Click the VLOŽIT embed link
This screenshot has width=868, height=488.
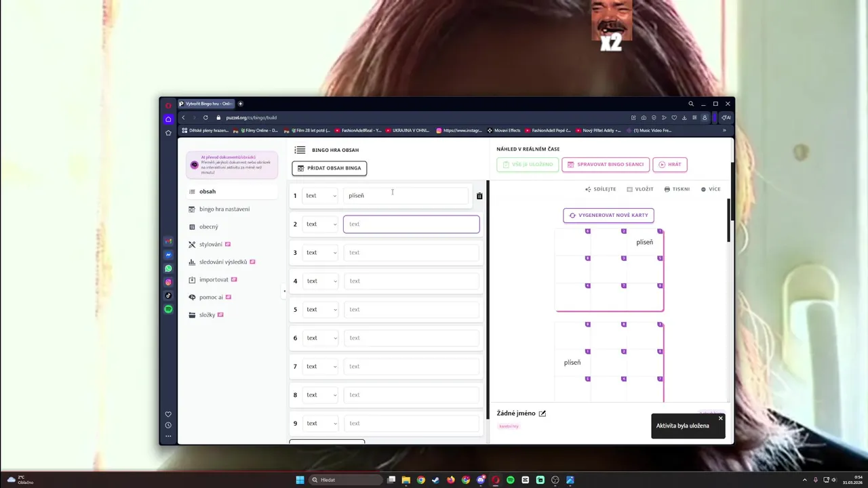click(640, 189)
